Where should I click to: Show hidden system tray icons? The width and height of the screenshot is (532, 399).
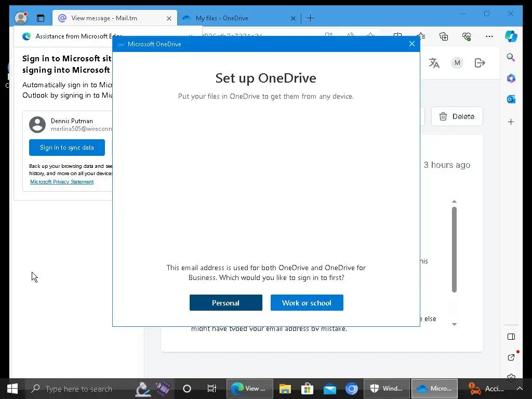[x=519, y=389]
